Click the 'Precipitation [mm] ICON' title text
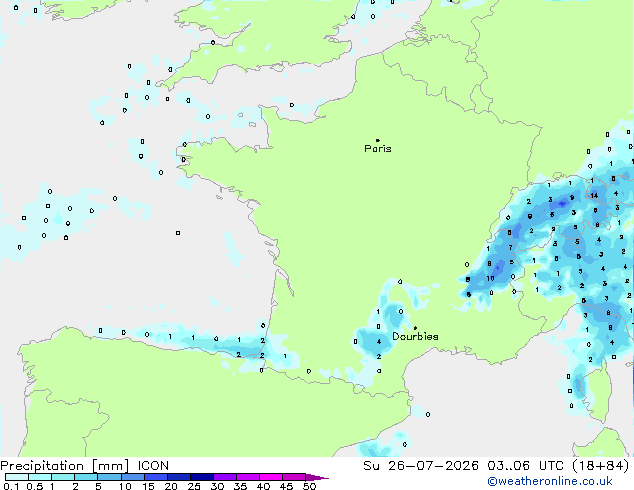 (85, 466)
